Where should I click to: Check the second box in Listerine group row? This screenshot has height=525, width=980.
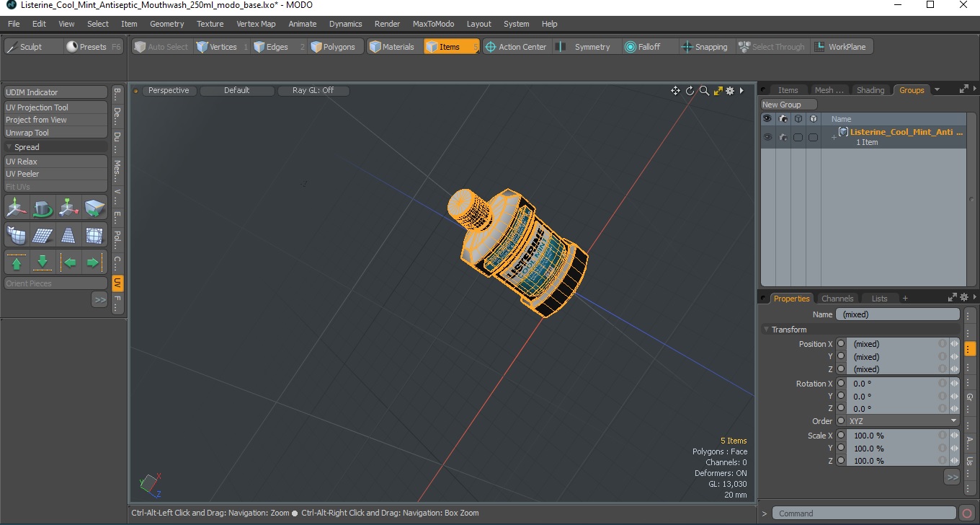[x=813, y=137]
